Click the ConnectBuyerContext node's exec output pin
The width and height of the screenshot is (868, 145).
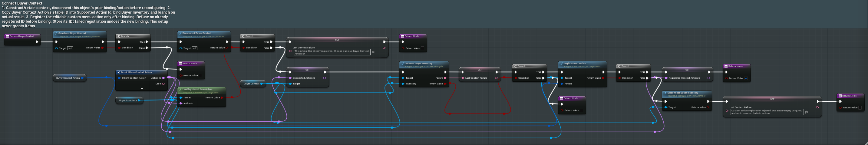pyautogui.click(x=37, y=42)
